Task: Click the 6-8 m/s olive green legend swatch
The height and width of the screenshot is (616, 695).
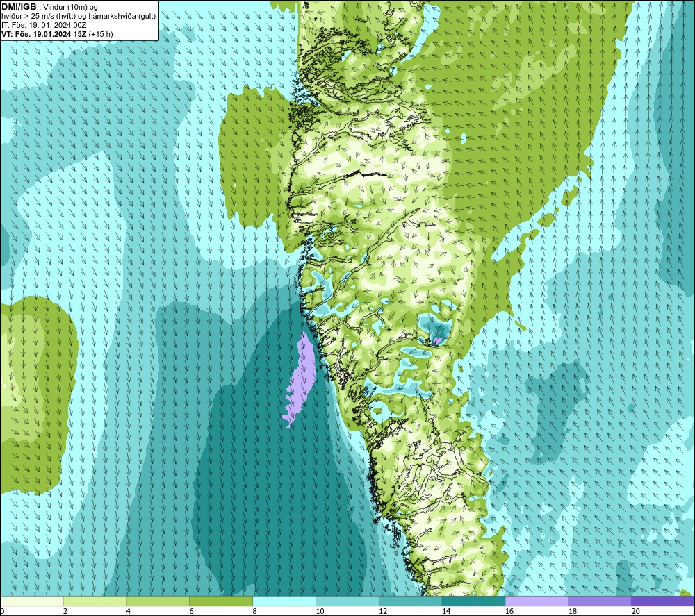Action: pos(221,601)
